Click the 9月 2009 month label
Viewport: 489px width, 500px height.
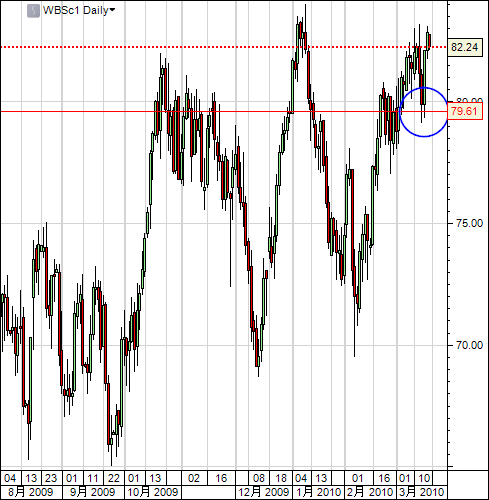coord(92,492)
